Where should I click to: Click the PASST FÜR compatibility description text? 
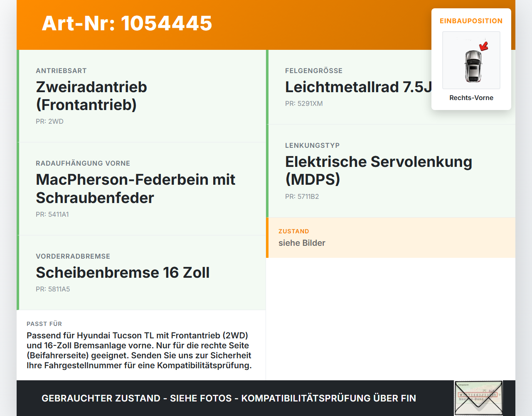coord(139,350)
